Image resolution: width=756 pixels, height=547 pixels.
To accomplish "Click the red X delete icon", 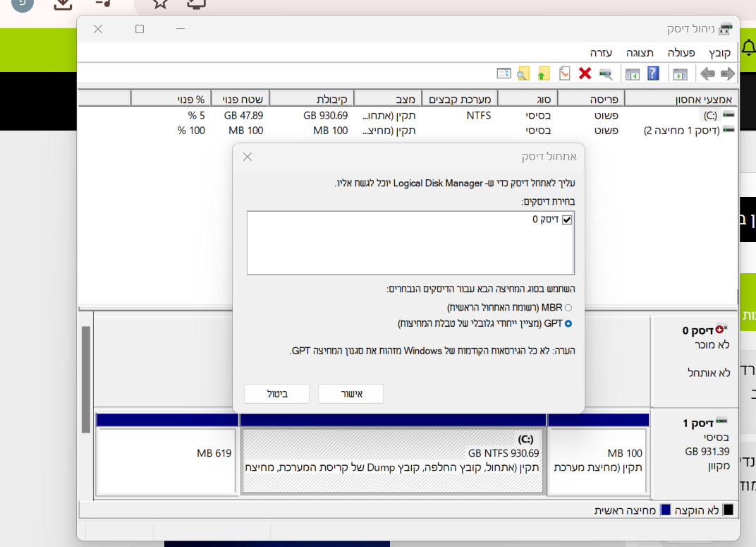I will tap(585, 73).
